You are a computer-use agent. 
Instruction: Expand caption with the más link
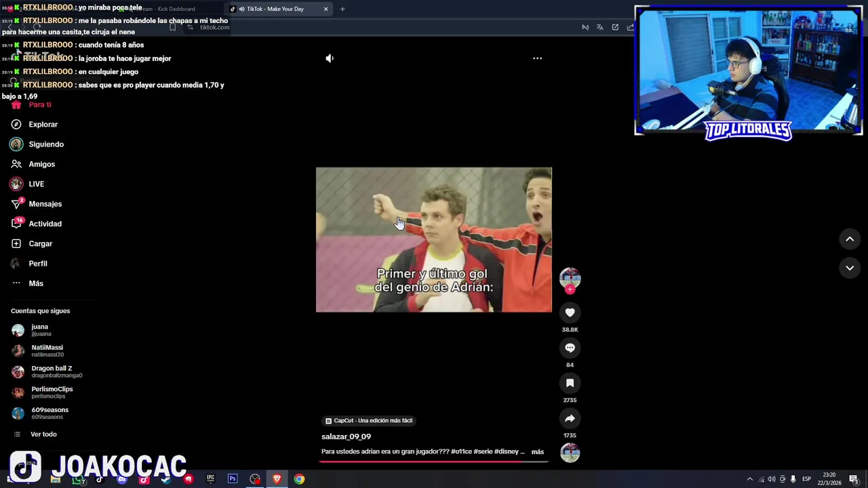pyautogui.click(x=538, y=451)
